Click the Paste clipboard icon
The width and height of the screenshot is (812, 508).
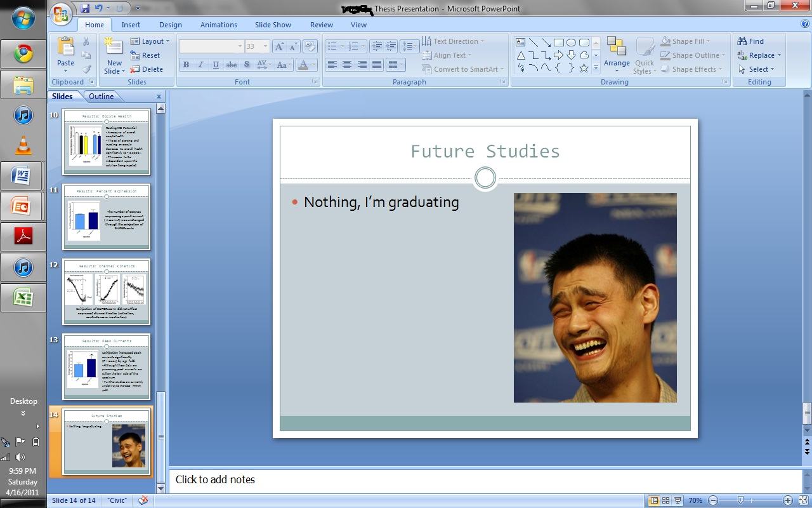[65, 48]
